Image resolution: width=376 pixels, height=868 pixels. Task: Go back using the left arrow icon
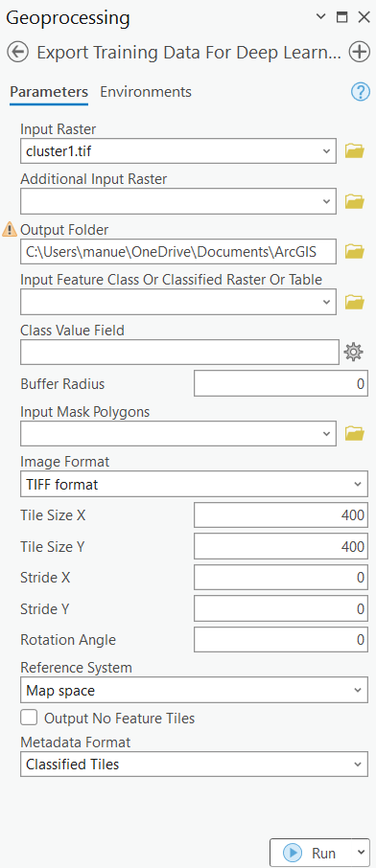18,52
